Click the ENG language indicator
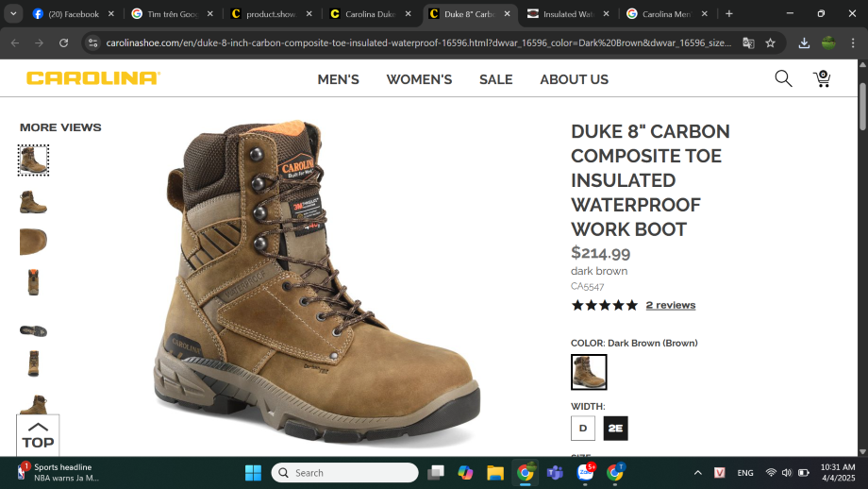 point(745,473)
